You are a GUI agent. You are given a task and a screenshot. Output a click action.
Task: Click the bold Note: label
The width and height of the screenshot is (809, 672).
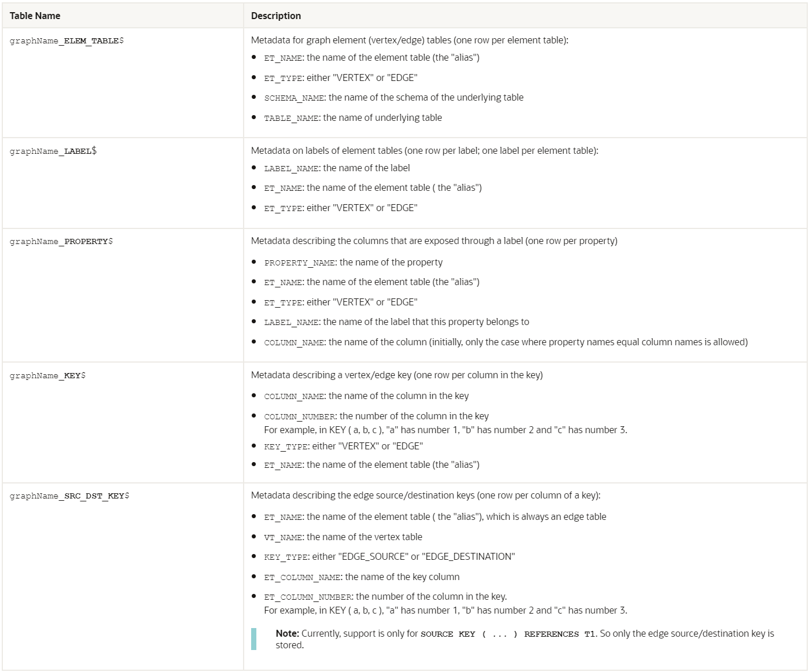[x=287, y=634]
